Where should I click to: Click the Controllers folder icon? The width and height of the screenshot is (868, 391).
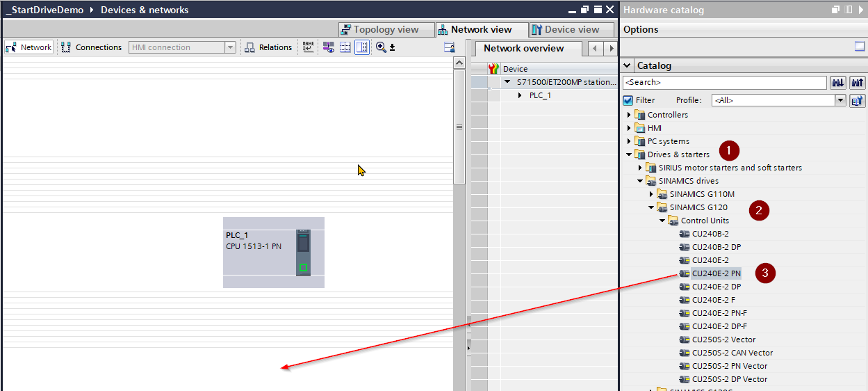640,115
